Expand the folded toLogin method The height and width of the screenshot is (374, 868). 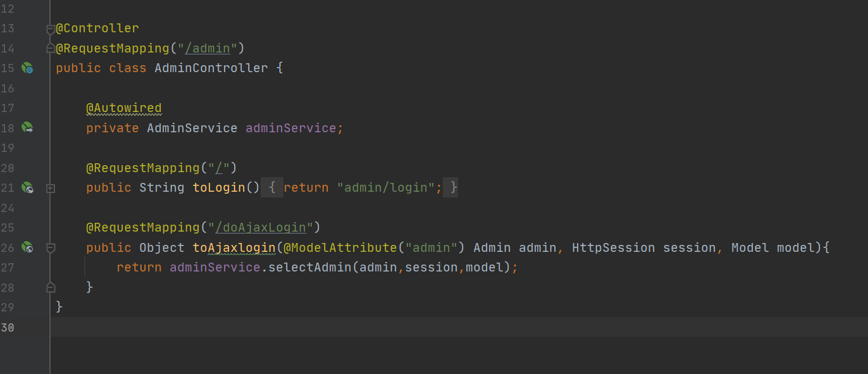51,188
